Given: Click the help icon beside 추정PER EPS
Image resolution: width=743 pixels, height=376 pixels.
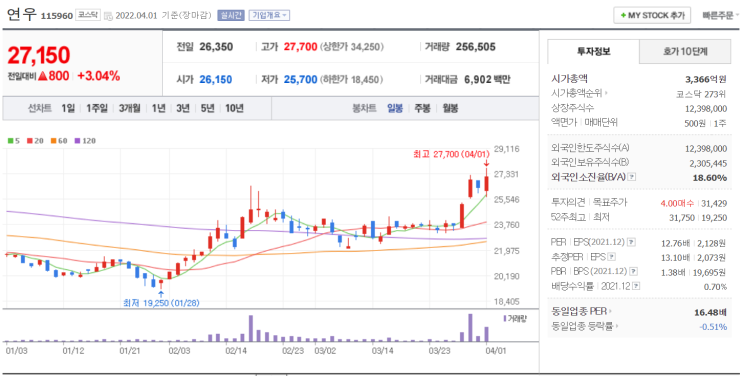Looking at the screenshot, I should tap(612, 257).
